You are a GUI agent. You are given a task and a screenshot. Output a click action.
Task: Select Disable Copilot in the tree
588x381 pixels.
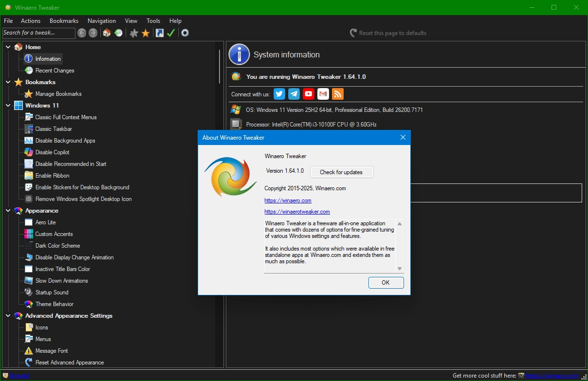pos(52,152)
